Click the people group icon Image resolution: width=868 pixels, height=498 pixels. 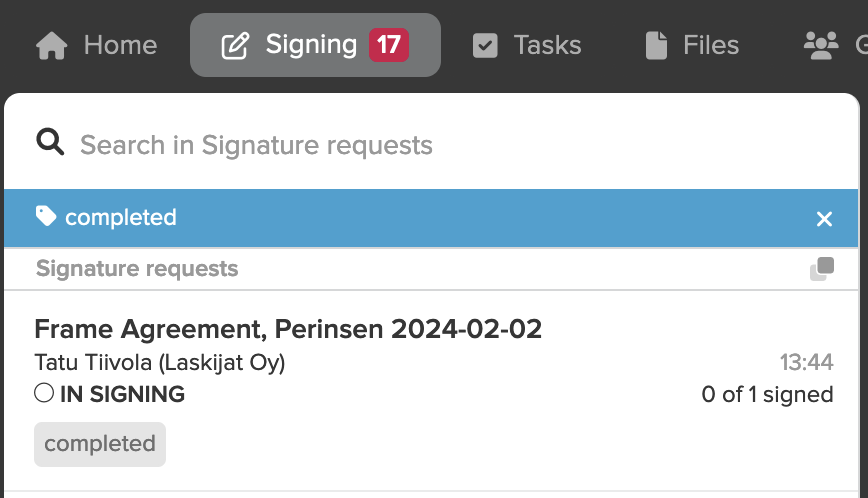821,45
